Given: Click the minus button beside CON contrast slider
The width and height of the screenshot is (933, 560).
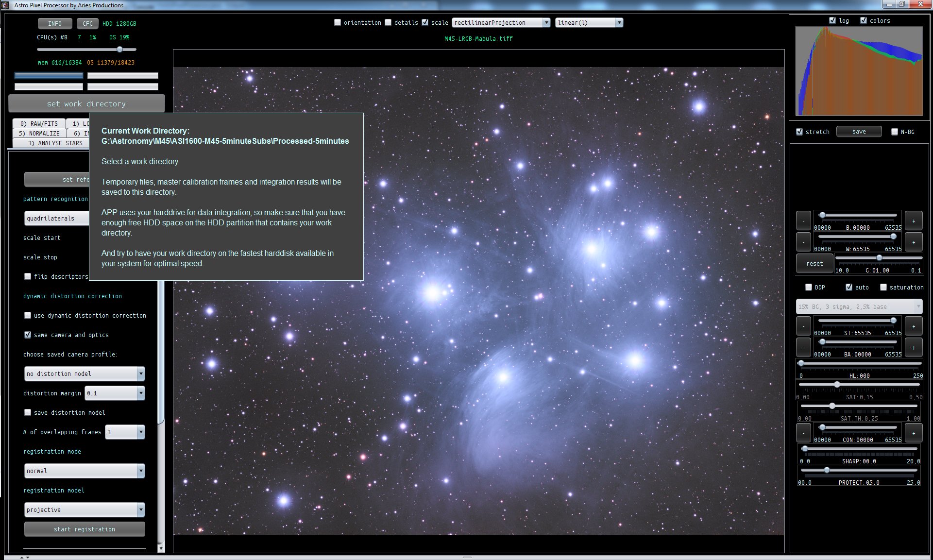Looking at the screenshot, I should click(x=803, y=433).
